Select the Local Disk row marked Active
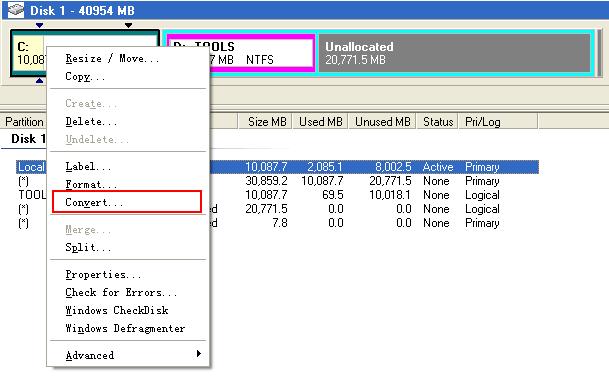Screen dimensions: 609x385 click(277, 167)
